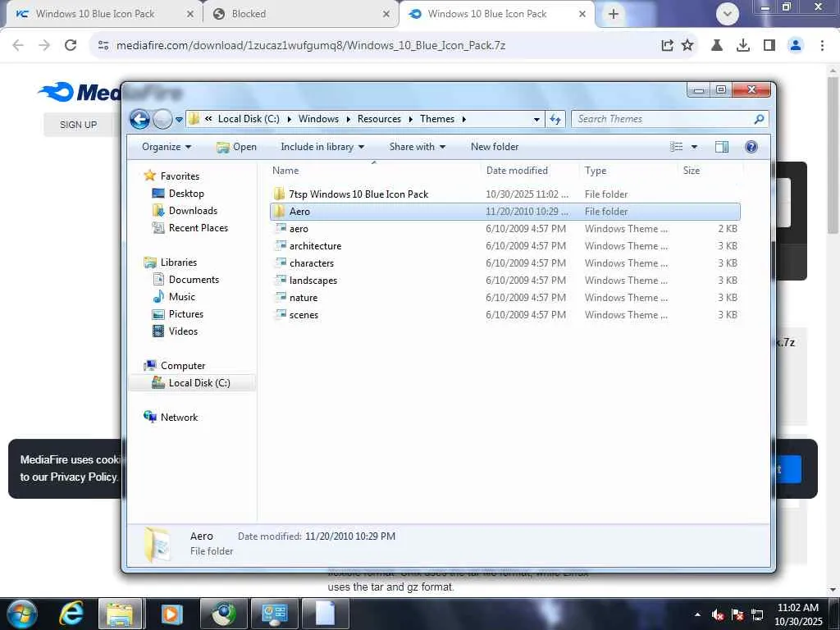Open Windows Start button

click(x=21, y=614)
